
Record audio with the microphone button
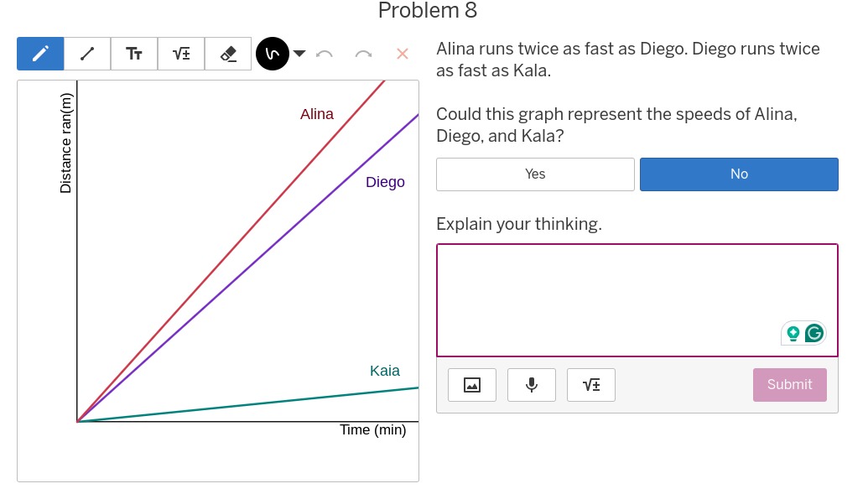tap(532, 385)
